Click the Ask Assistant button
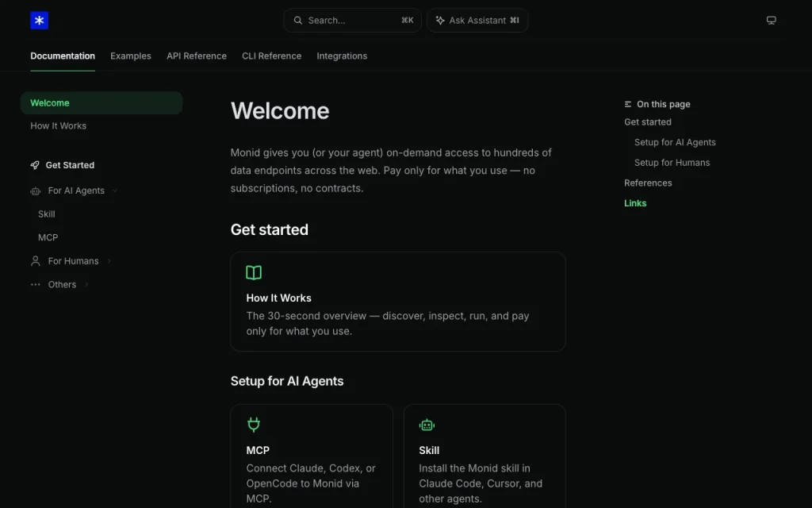812x508 pixels. coord(477,20)
